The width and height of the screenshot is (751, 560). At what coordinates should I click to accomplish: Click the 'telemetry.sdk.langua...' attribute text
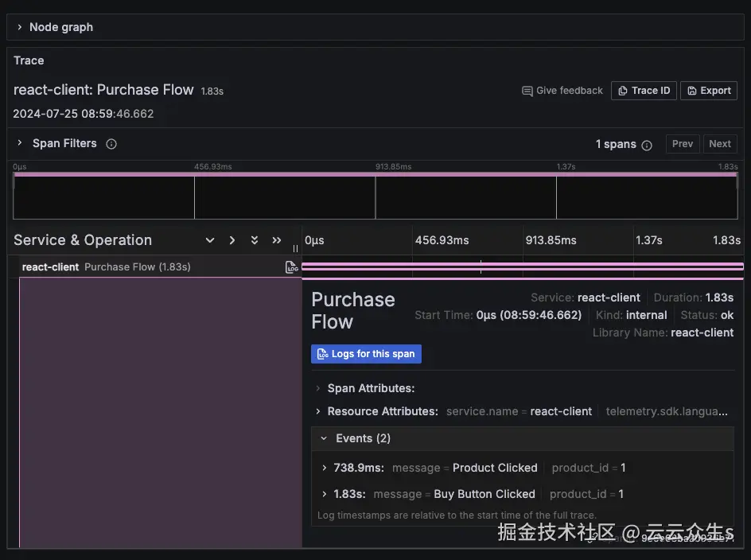667,411
